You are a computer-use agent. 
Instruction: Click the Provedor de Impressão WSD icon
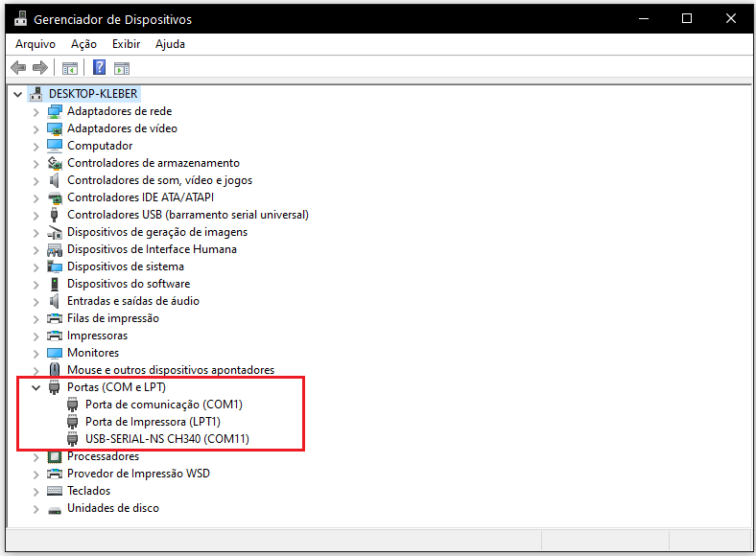[x=55, y=474]
